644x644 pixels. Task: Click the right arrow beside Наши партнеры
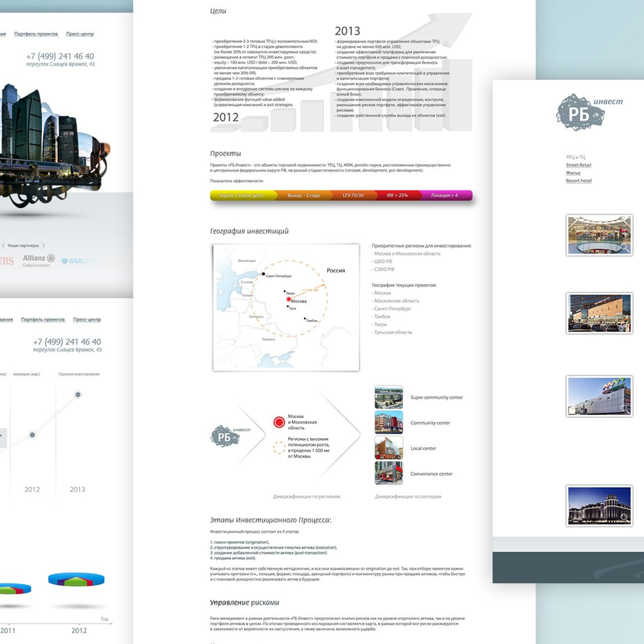tap(43, 246)
